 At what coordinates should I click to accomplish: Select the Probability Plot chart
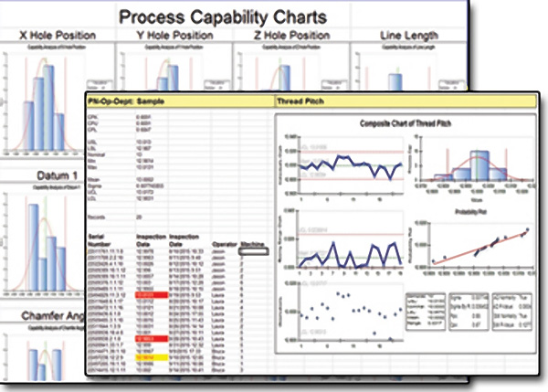[472, 243]
